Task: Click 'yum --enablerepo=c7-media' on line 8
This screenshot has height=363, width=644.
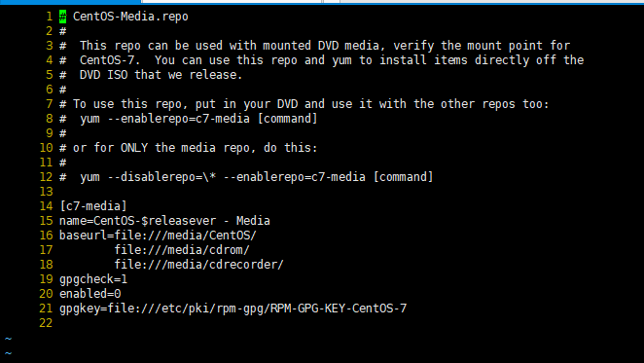Action: (x=164, y=119)
